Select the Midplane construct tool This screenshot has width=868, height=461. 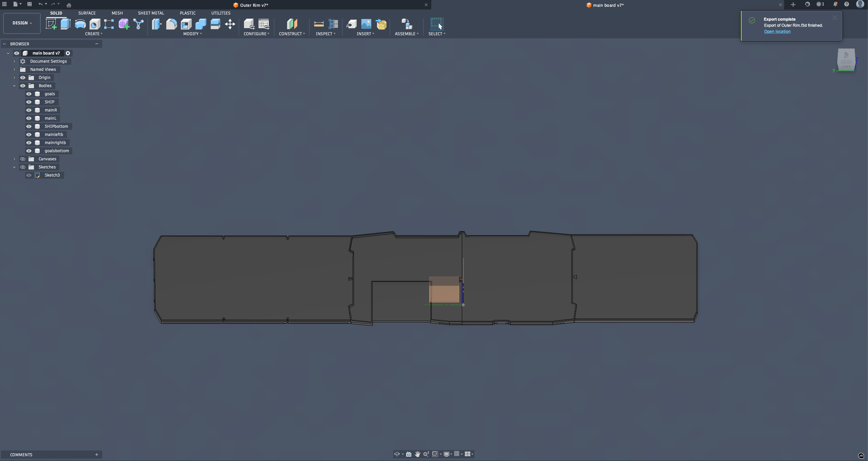292,24
